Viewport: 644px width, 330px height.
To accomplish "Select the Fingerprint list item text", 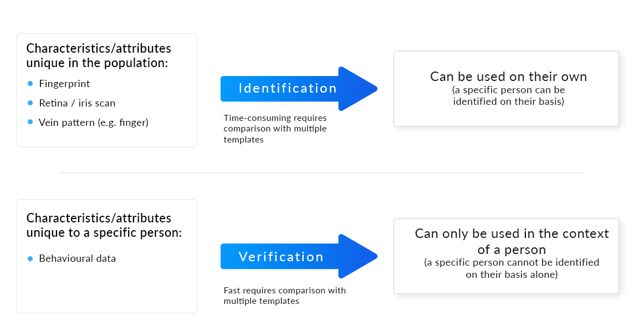I will tap(64, 84).
